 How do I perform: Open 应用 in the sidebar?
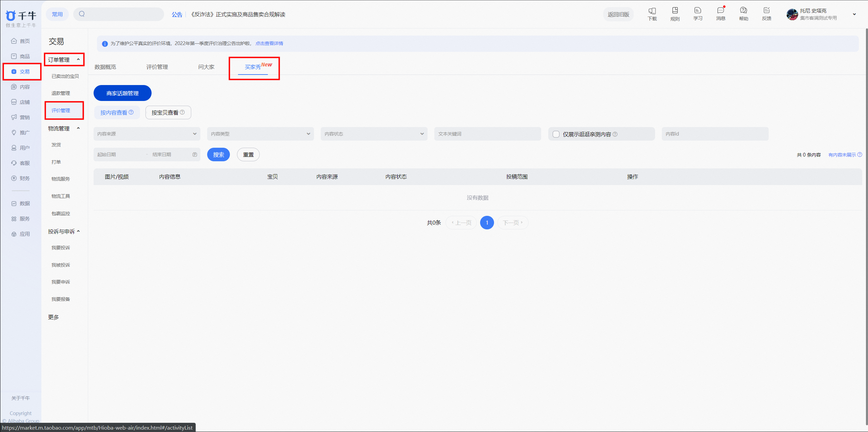(21, 234)
